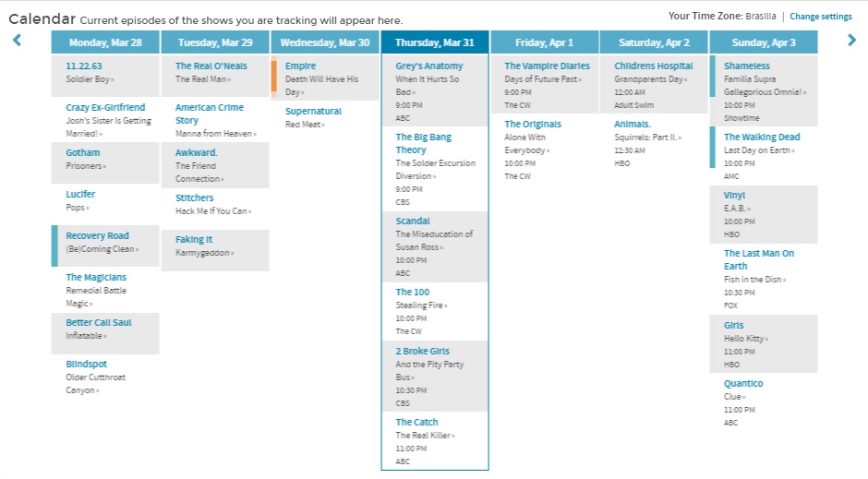Screen dimensions: 868x479
Task: Open The Vampire Diaries show link
Action: coord(547,66)
